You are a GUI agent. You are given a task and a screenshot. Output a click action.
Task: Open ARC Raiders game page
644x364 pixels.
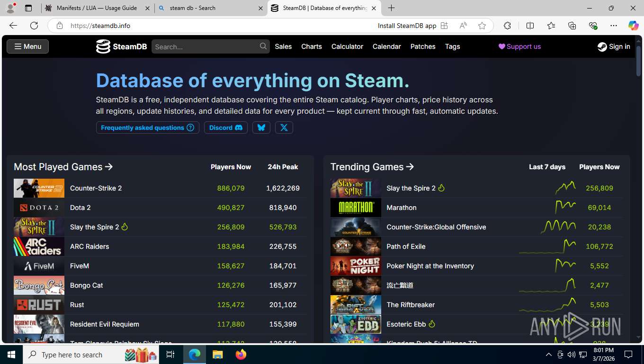tap(89, 246)
